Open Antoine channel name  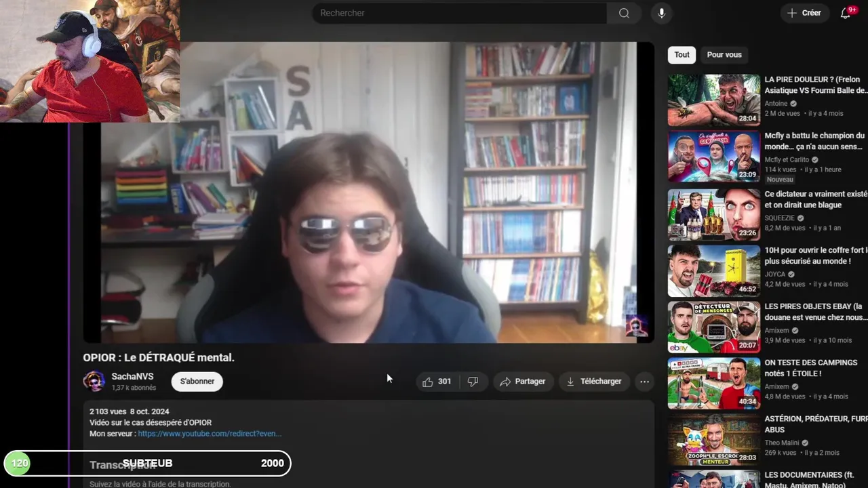click(x=776, y=104)
